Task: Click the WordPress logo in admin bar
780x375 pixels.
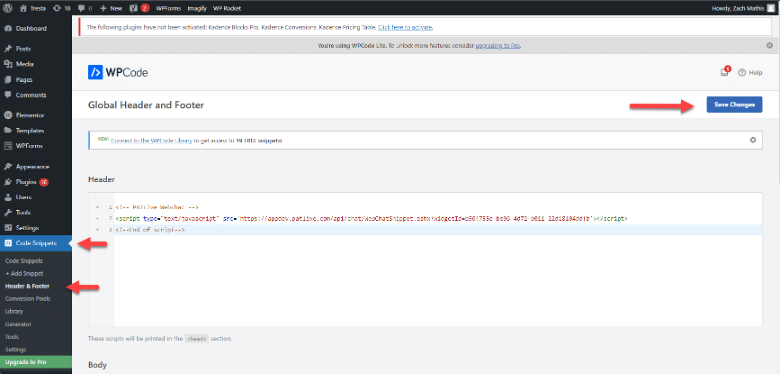Action: click(8, 8)
